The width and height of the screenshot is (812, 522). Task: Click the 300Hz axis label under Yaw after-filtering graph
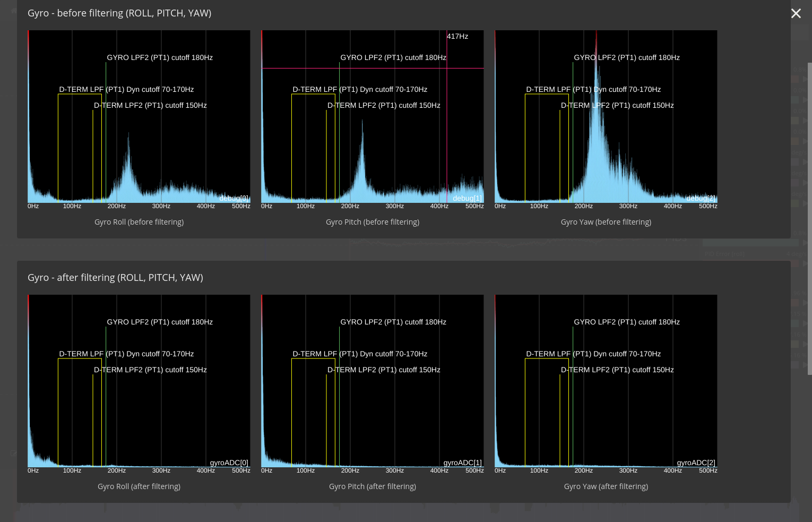628,470
